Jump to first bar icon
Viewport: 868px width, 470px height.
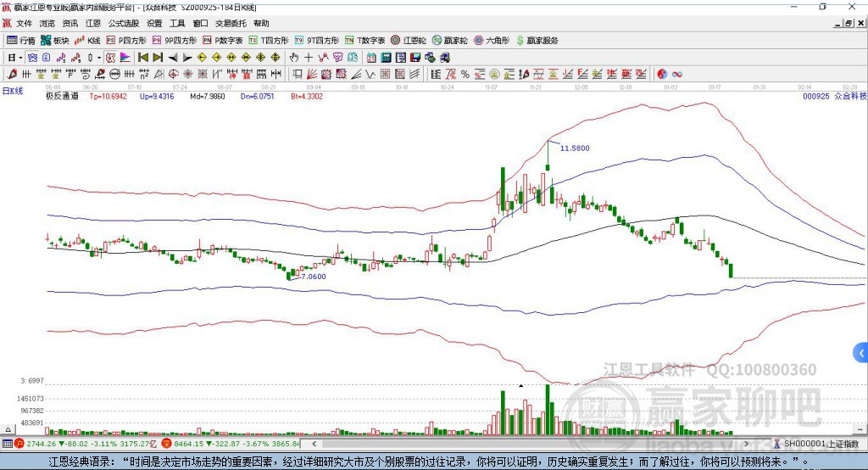(x=143, y=58)
